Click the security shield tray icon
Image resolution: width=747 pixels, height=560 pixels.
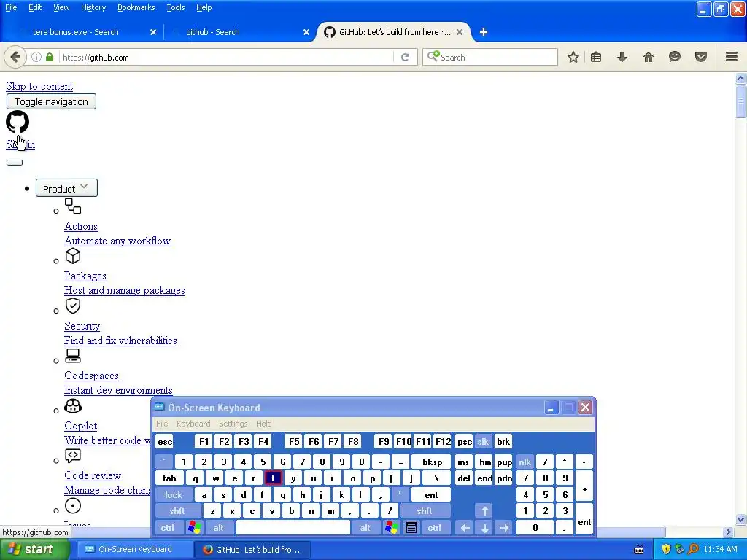click(666, 550)
